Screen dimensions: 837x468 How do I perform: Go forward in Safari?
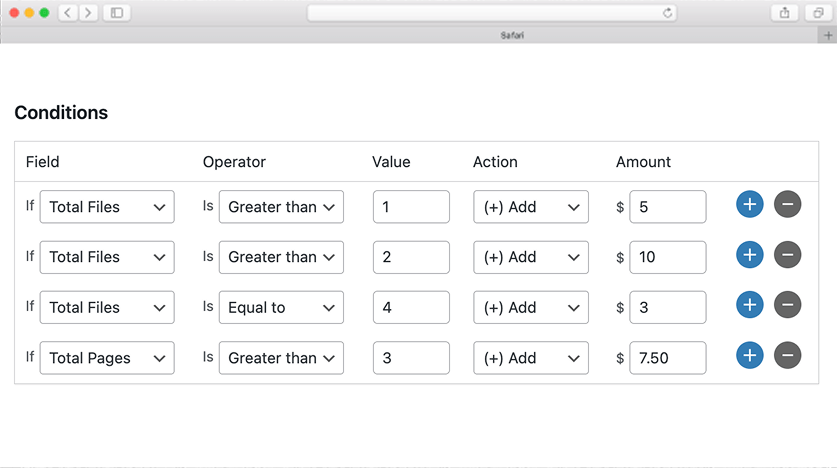(x=88, y=13)
